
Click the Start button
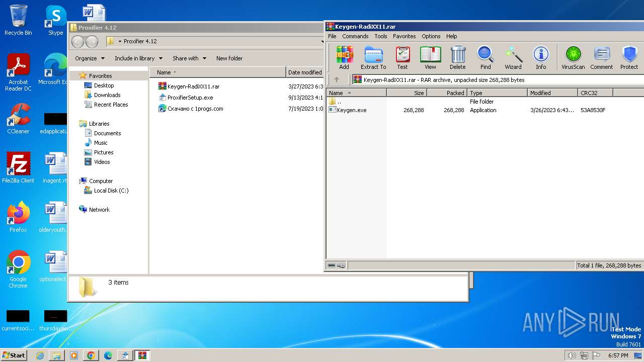pyautogui.click(x=14, y=355)
